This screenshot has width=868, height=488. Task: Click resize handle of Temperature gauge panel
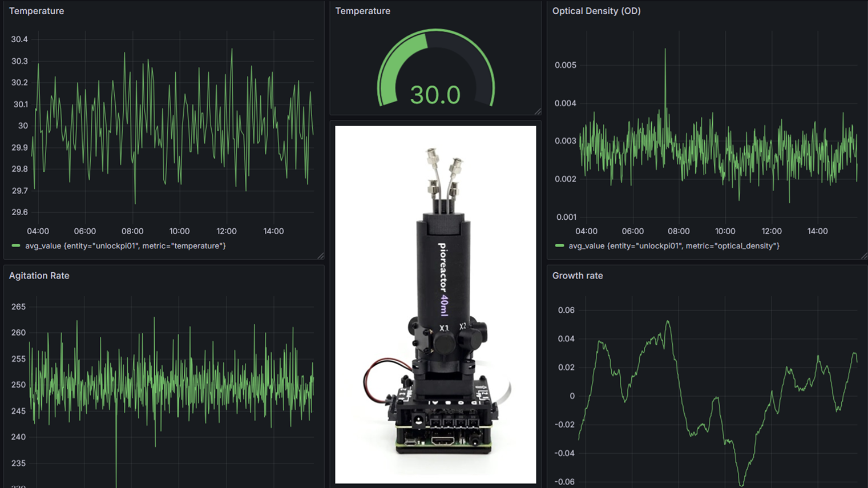click(x=538, y=111)
